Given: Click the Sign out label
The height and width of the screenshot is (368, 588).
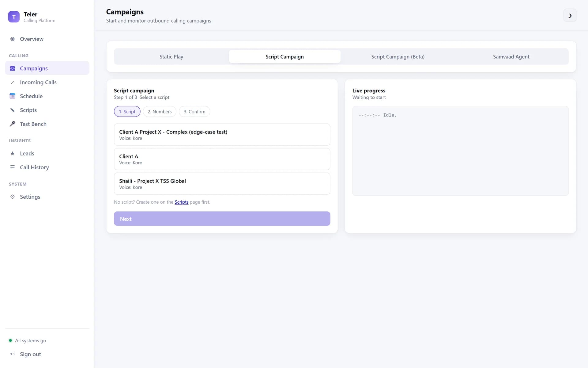Looking at the screenshot, I should click(30, 354).
